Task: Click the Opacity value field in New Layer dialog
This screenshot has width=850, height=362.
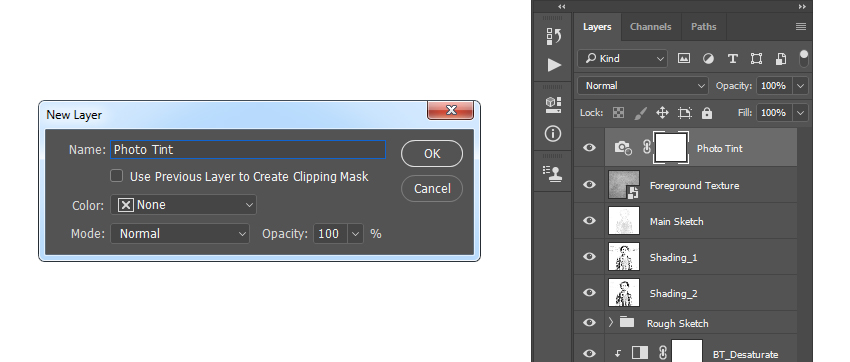Action: tap(331, 234)
